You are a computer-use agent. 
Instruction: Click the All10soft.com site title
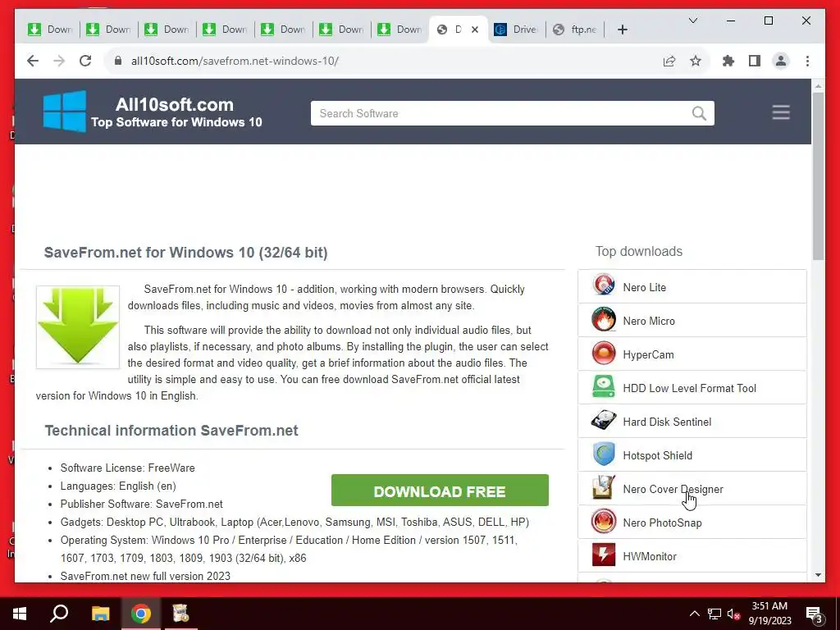point(175,104)
